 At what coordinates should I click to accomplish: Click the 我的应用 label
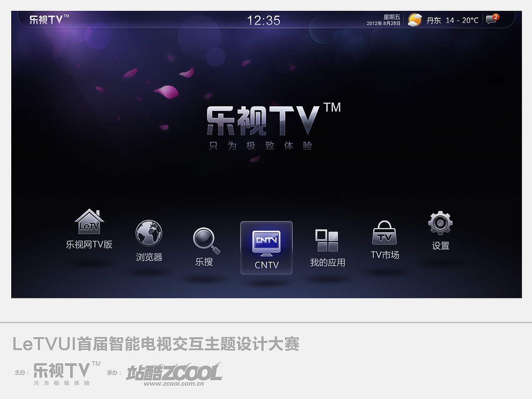coord(328,263)
